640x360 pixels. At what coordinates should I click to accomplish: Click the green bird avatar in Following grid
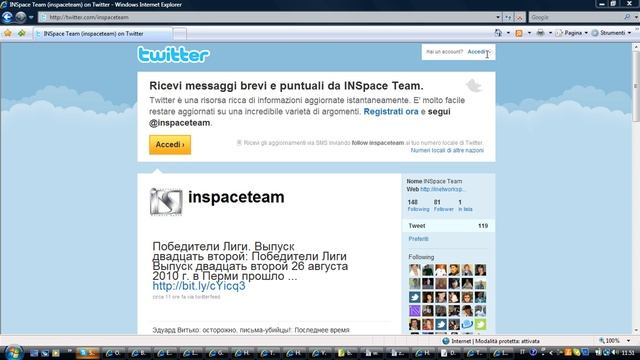point(480,324)
